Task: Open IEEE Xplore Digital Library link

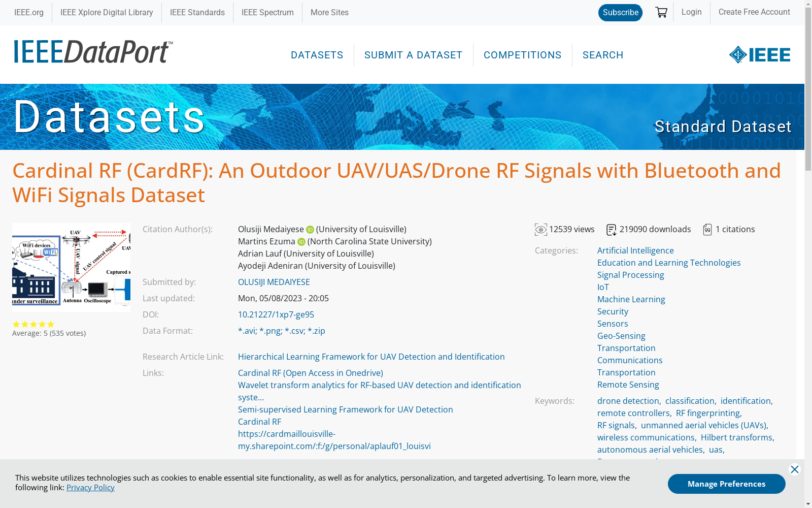Action: (107, 12)
